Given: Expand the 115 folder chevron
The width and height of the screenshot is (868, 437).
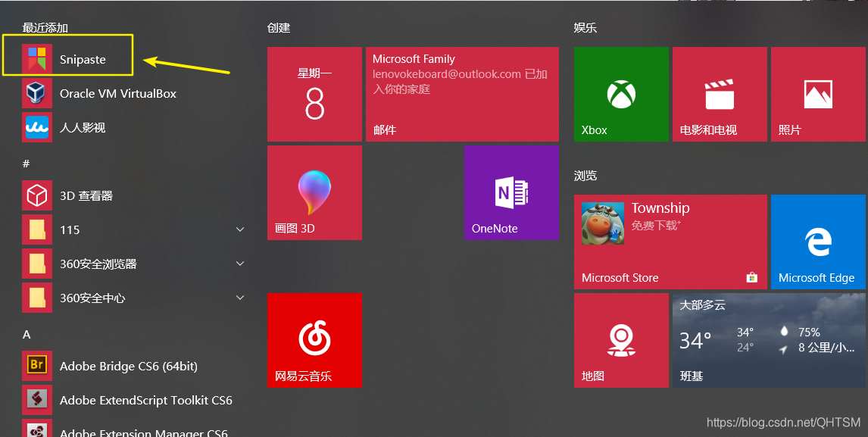Looking at the screenshot, I should tap(240, 229).
